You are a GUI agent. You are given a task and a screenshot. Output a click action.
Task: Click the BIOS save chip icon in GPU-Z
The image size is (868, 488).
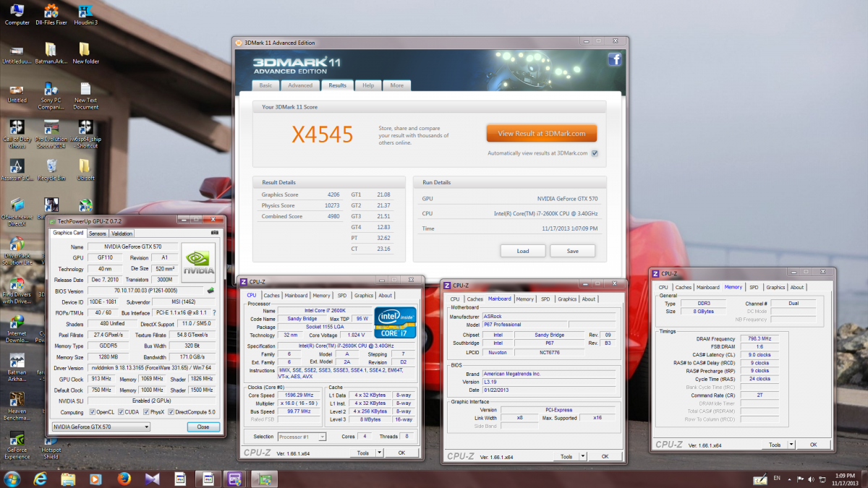coord(210,291)
